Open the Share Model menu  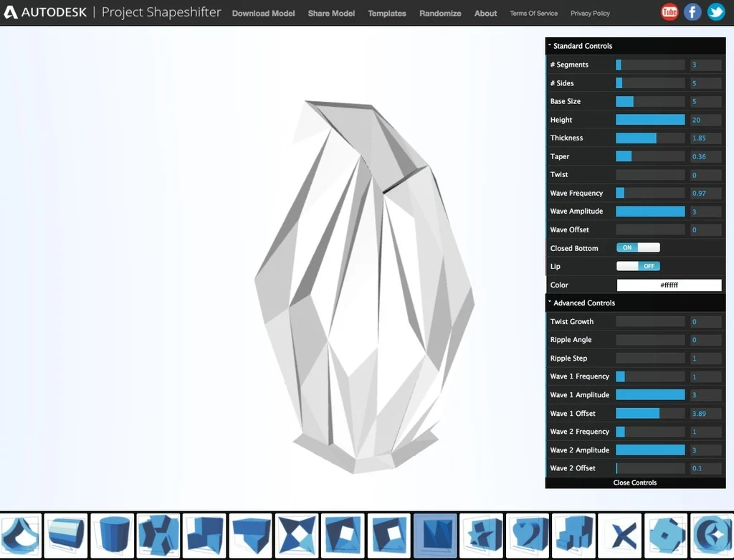pyautogui.click(x=331, y=13)
